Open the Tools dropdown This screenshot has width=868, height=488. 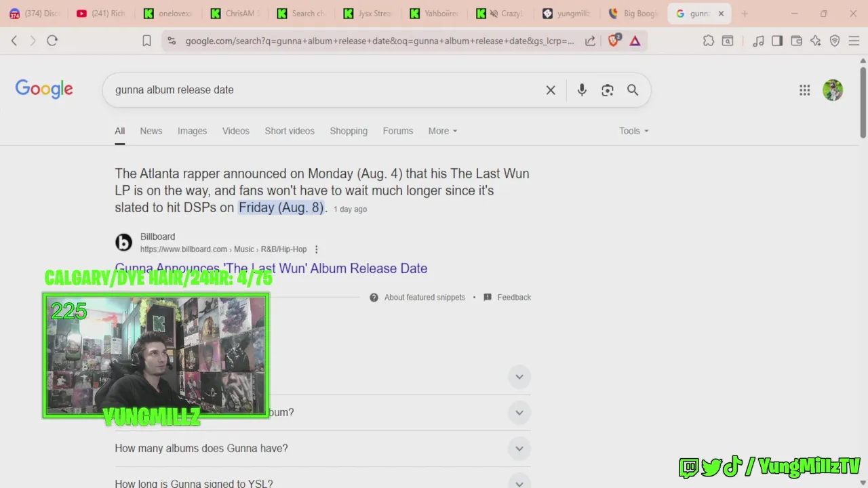coord(634,131)
